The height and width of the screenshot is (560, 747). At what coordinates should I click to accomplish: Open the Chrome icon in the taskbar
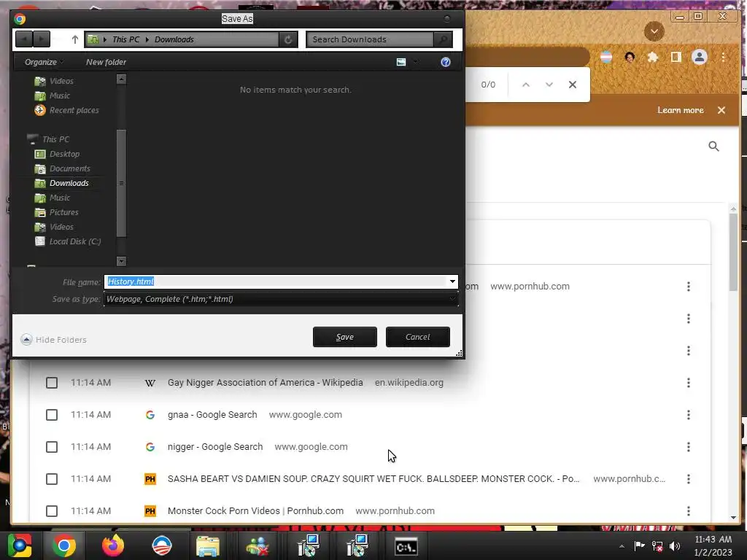64,545
